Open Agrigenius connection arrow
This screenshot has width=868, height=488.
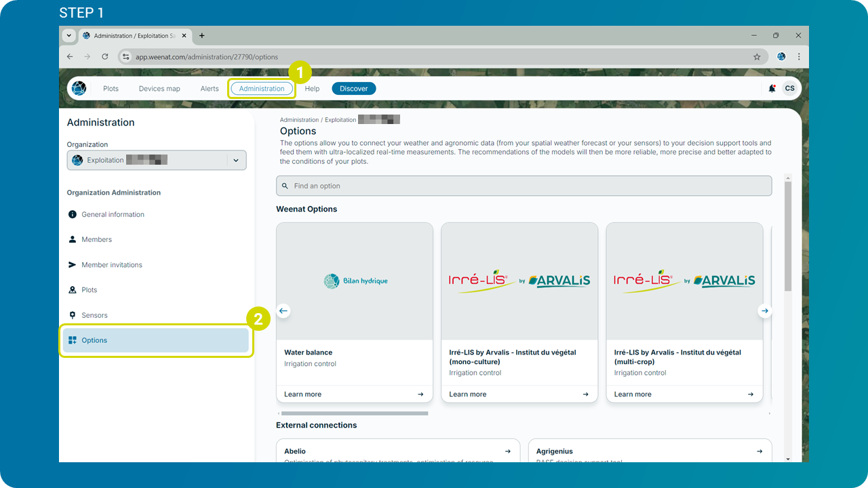(759, 451)
